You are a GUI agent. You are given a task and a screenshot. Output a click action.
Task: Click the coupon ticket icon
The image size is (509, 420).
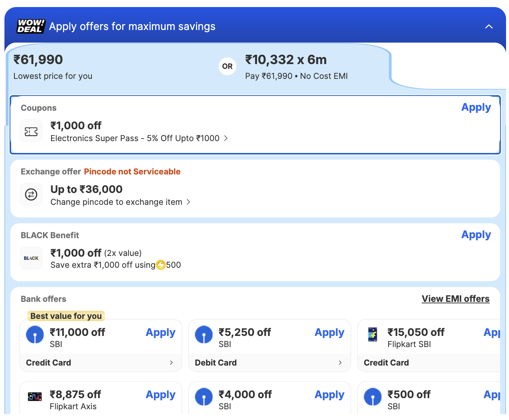31,131
